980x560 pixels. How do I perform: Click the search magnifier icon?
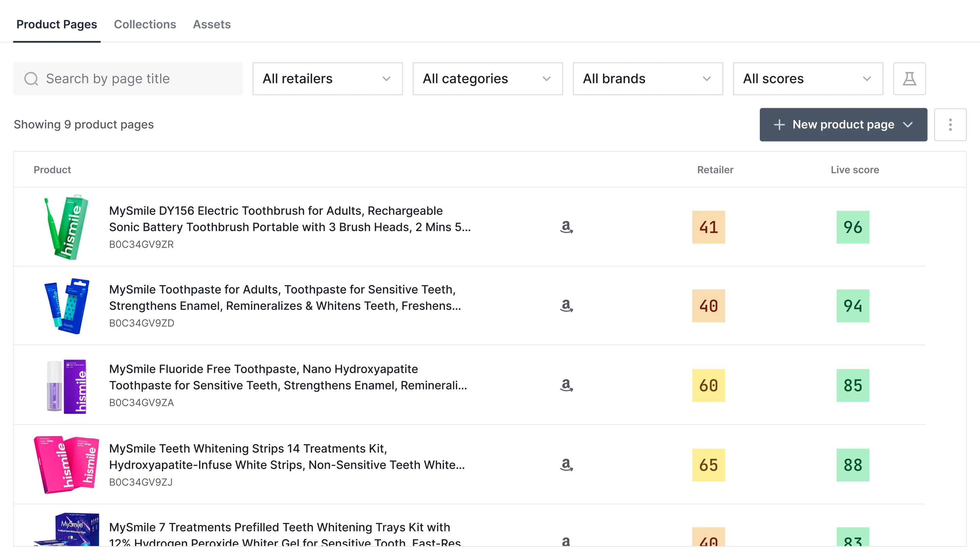point(31,79)
